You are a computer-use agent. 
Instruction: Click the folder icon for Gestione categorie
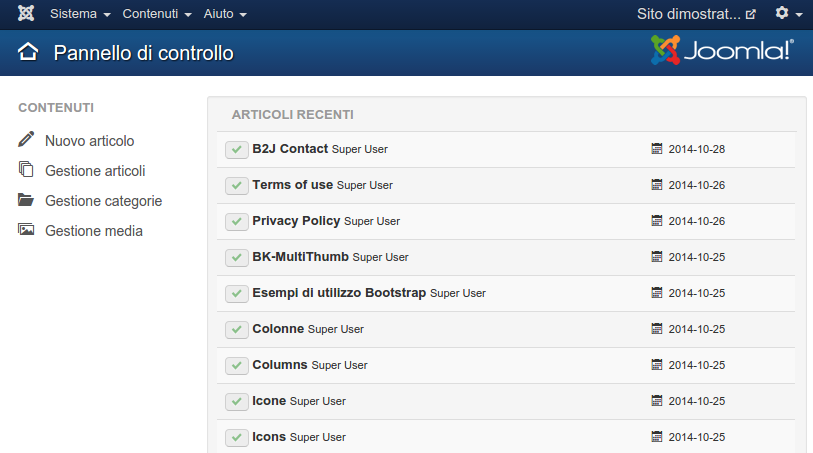click(26, 200)
